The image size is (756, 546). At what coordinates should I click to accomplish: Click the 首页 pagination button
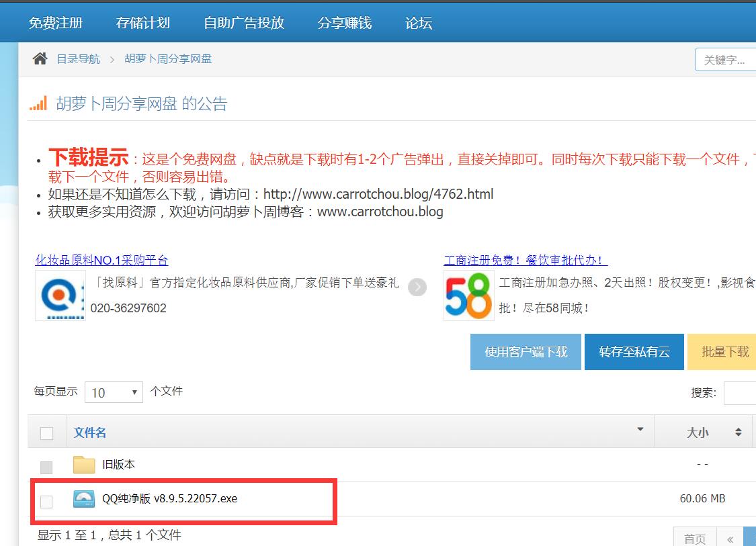click(695, 538)
